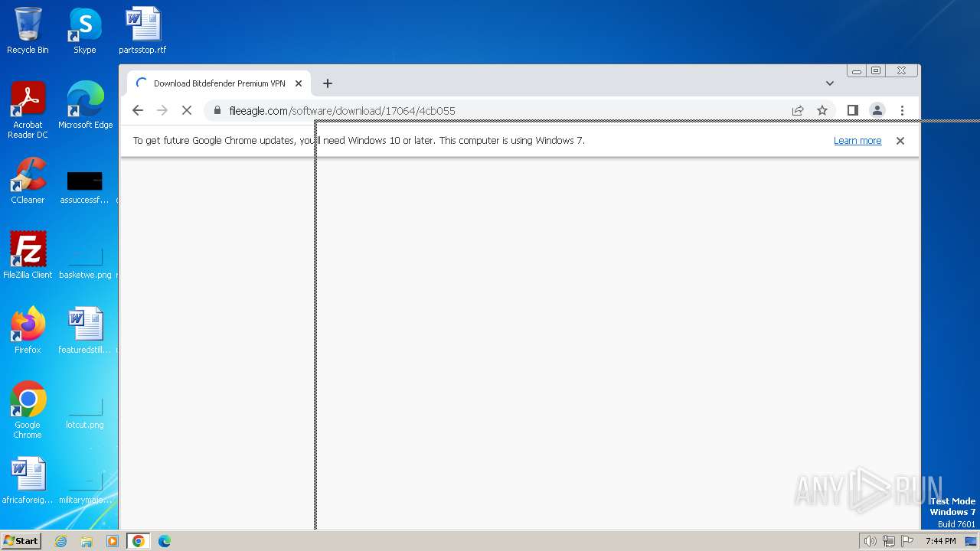Click the Chrome taskbar button
The image size is (980, 551).
point(138,541)
